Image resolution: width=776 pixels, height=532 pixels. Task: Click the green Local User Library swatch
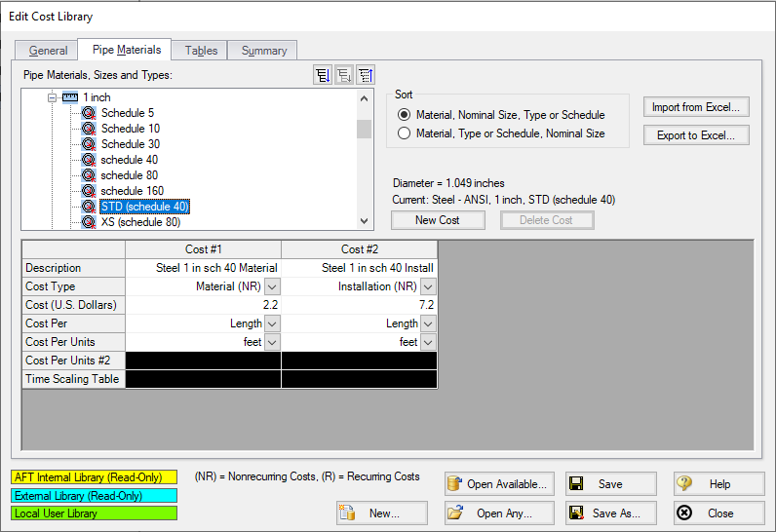pyautogui.click(x=94, y=513)
